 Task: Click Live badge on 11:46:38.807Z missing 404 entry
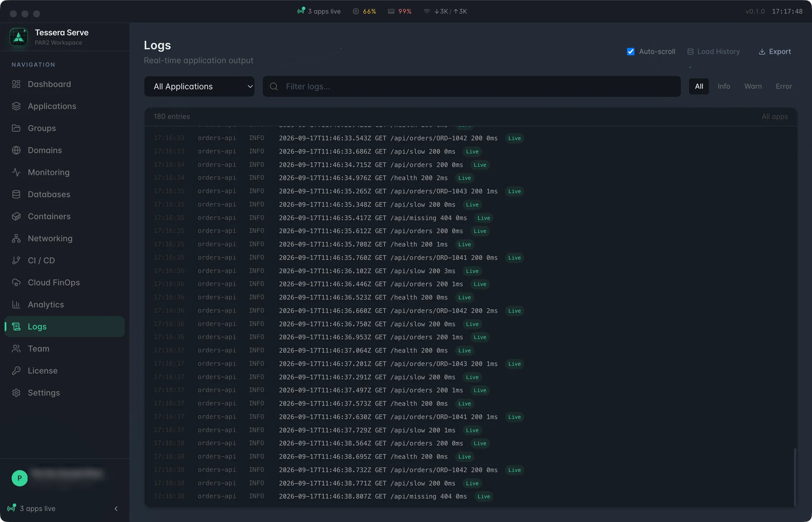click(x=484, y=496)
